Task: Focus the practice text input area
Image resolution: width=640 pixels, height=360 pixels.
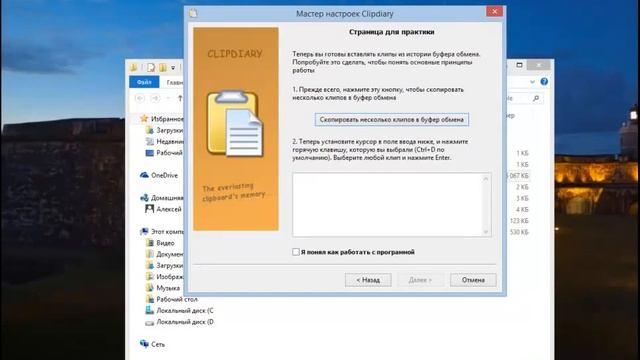Action: pyautogui.click(x=387, y=204)
